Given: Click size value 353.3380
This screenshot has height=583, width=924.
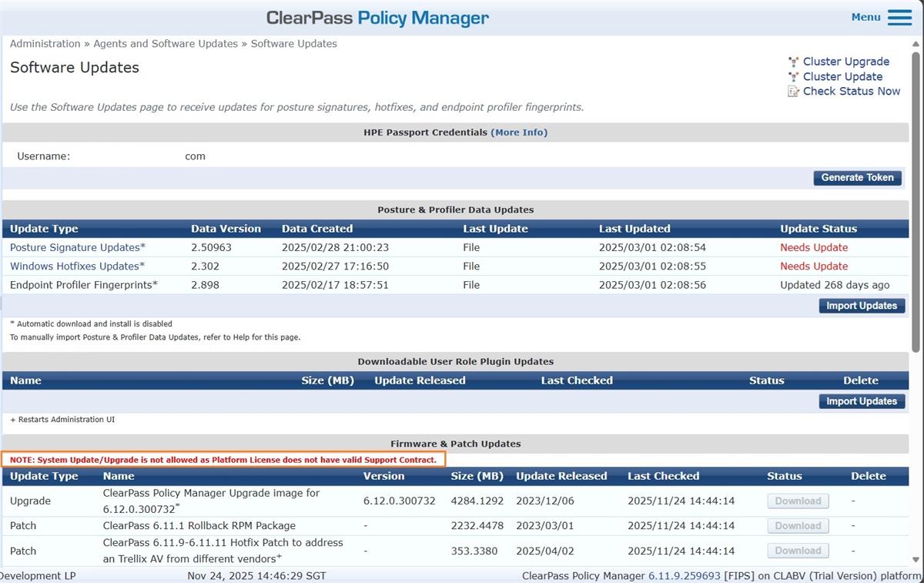Looking at the screenshot, I should (474, 551).
